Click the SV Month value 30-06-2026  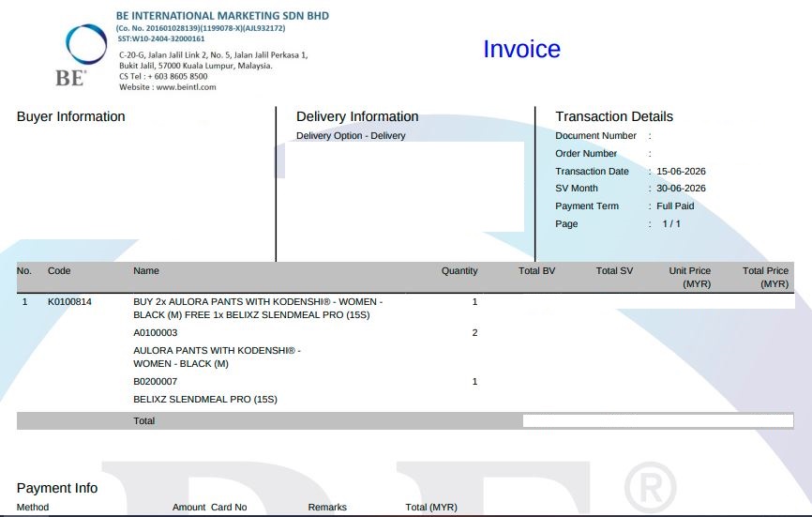click(681, 188)
